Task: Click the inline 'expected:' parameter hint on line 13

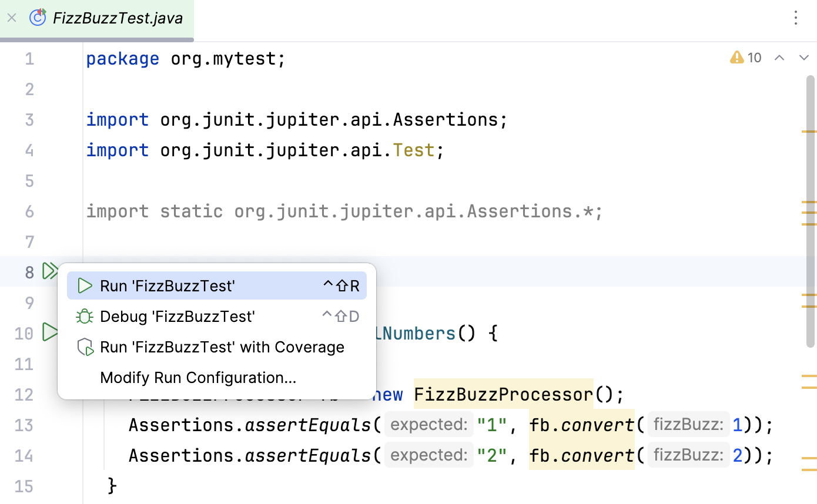Action: [428, 424]
